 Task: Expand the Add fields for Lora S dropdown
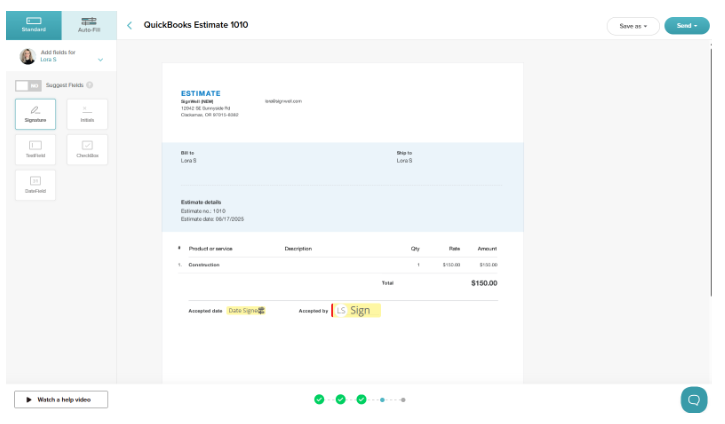tap(100, 60)
